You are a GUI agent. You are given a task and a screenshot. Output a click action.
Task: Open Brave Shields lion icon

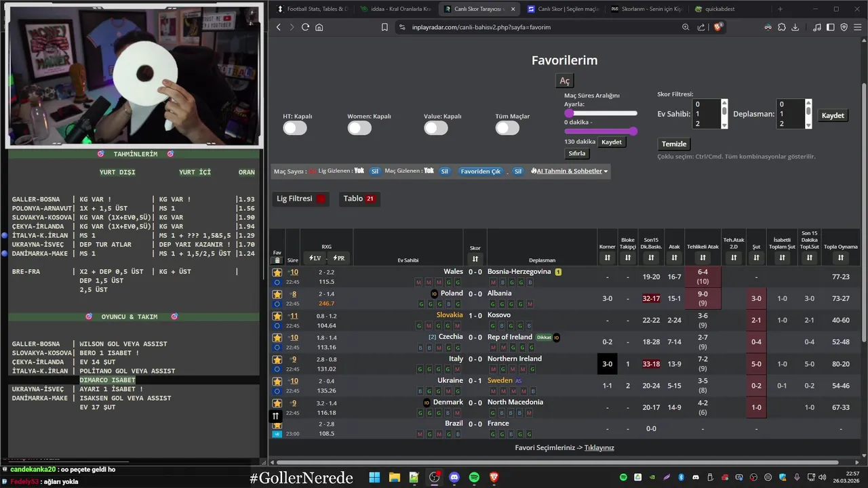pyautogui.click(x=719, y=27)
